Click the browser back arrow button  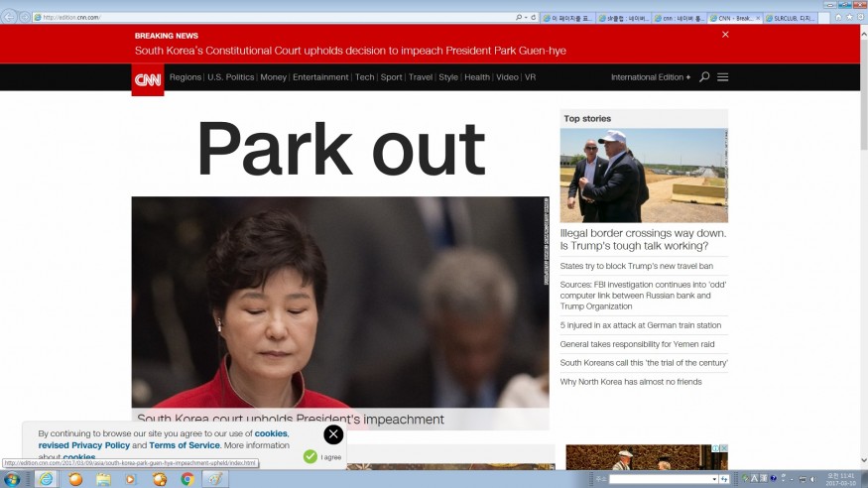click(10, 17)
